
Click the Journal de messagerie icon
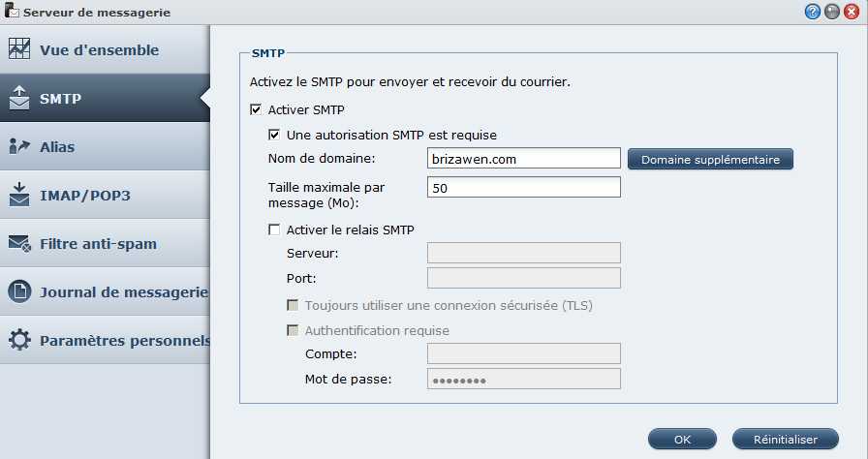click(19, 291)
